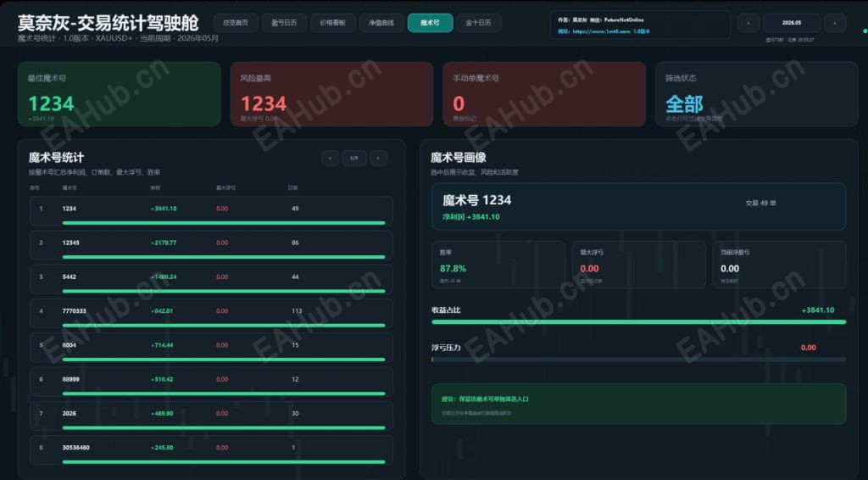This screenshot has height=480, width=868.
Task: Select the active 魔术号 tab
Action: (430, 23)
